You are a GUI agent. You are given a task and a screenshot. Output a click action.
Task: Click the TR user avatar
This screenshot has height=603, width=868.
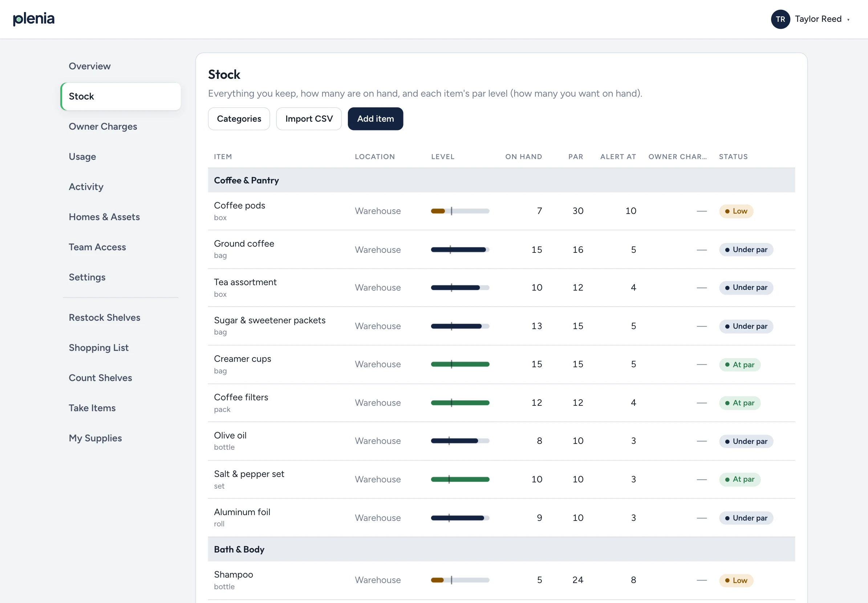tap(780, 19)
